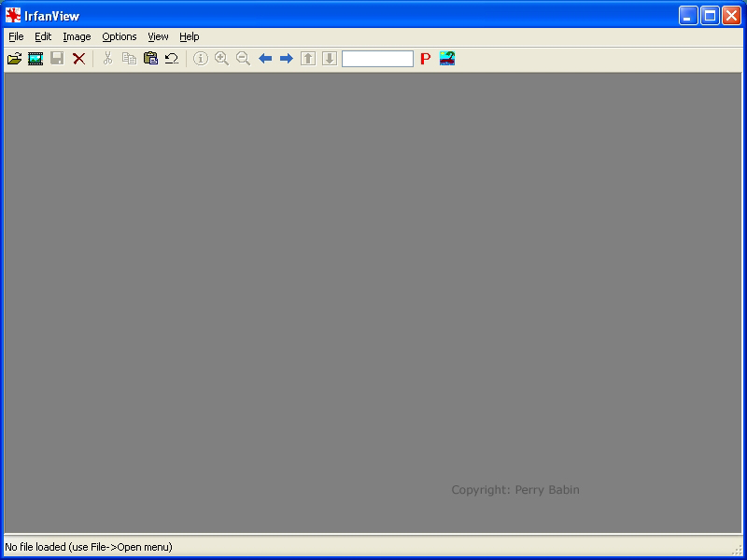Click the Zoom in magnifier icon
747x560 pixels.
(221, 59)
